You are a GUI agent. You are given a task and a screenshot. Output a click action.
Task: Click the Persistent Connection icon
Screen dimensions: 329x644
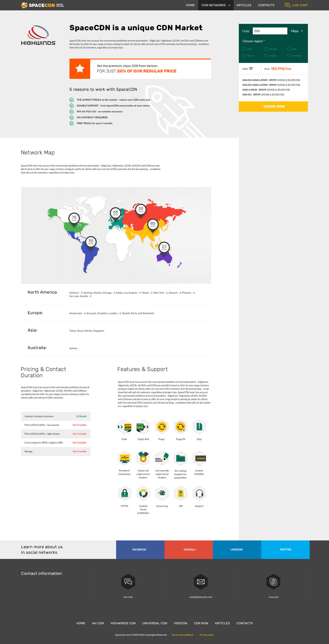(x=124, y=458)
